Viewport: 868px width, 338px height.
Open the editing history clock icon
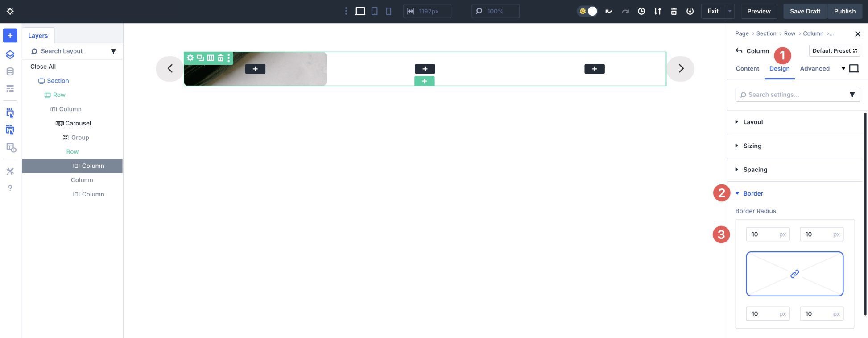pos(641,11)
